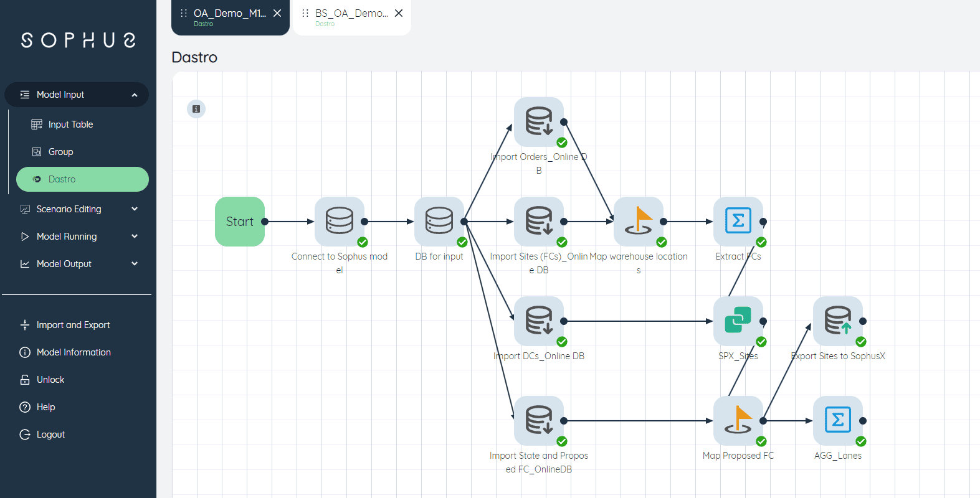Click the Import and Export link
The image size is (980, 498).
pyautogui.click(x=73, y=325)
